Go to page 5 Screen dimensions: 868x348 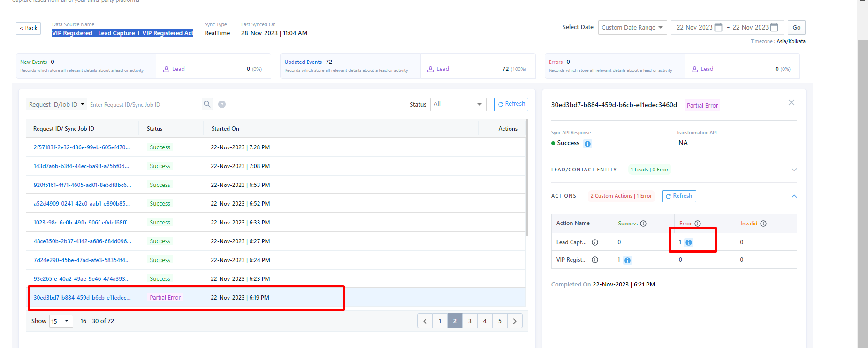(500, 321)
